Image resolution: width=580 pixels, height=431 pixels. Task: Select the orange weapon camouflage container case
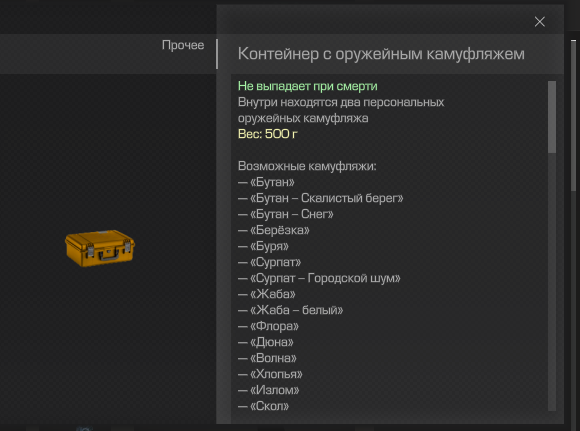tap(100, 248)
